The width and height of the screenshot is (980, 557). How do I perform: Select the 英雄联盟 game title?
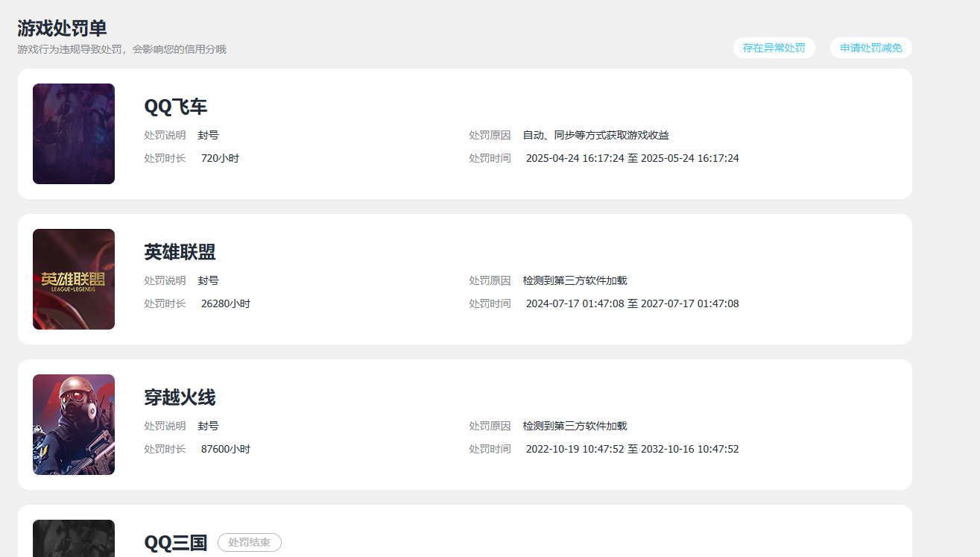(x=180, y=252)
